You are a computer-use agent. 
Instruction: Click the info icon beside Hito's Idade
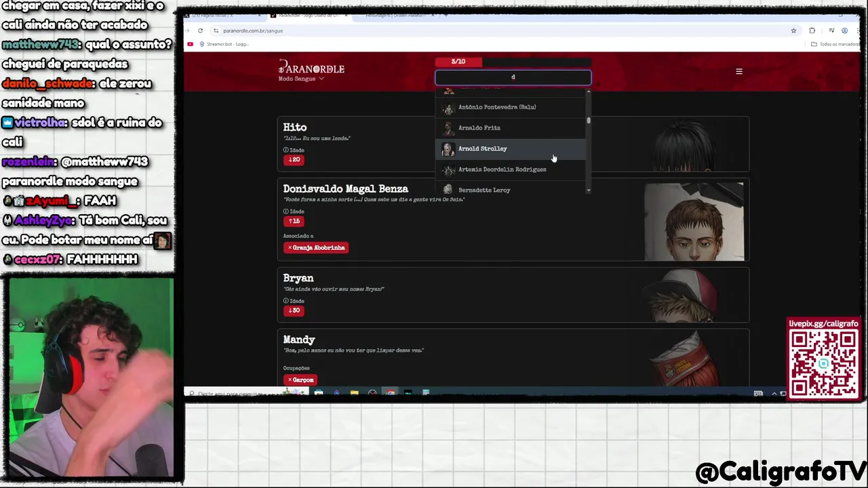point(286,150)
